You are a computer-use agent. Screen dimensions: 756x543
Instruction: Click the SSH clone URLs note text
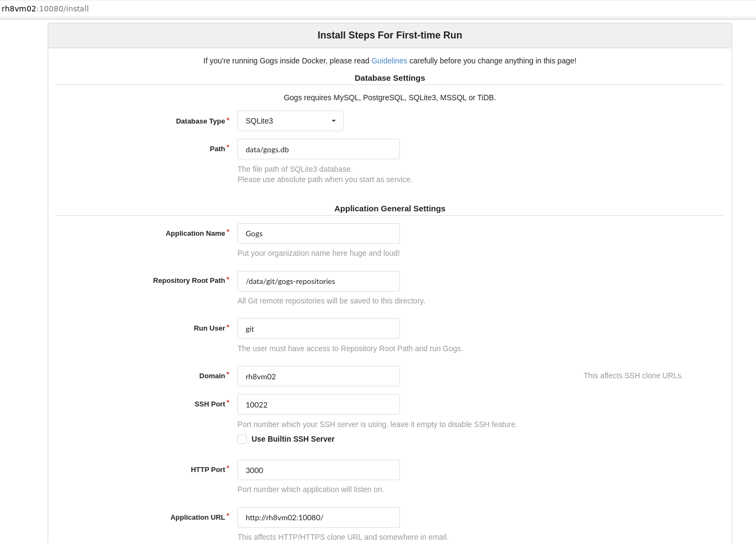coord(633,376)
